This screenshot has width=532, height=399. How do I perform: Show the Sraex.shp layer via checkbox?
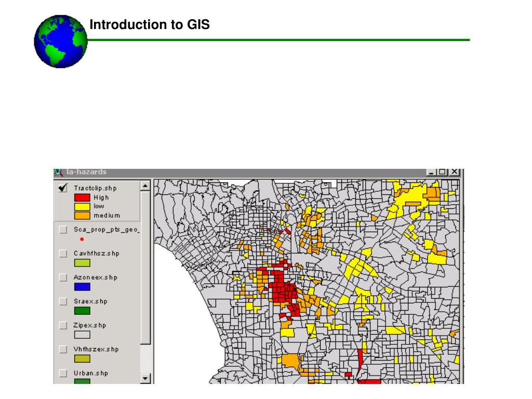[63, 301]
